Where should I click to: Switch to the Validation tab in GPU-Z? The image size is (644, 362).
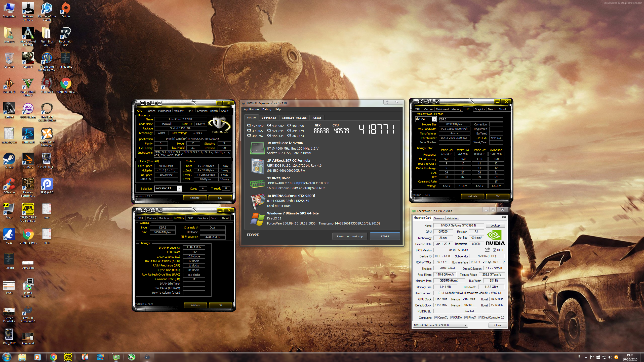(452, 218)
